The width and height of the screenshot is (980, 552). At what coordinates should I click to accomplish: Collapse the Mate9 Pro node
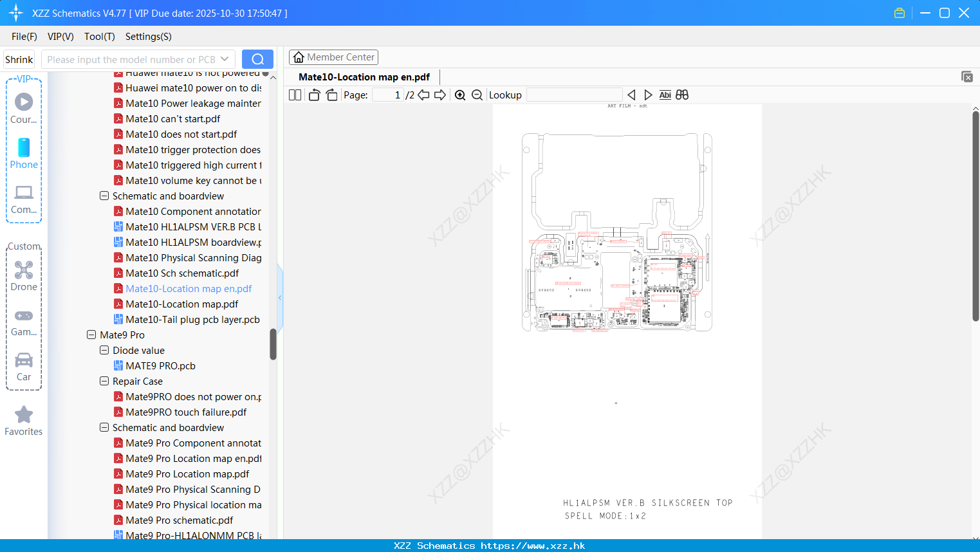pos(91,335)
